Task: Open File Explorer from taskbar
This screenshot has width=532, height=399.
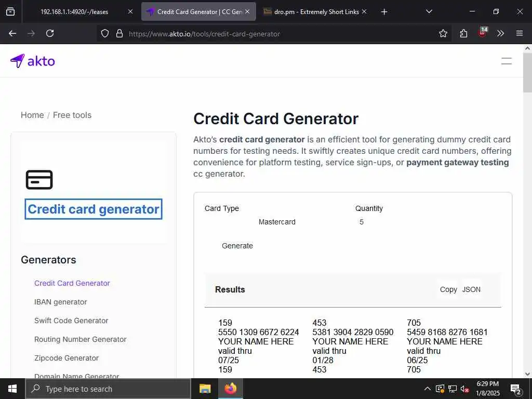Action: click(205, 389)
